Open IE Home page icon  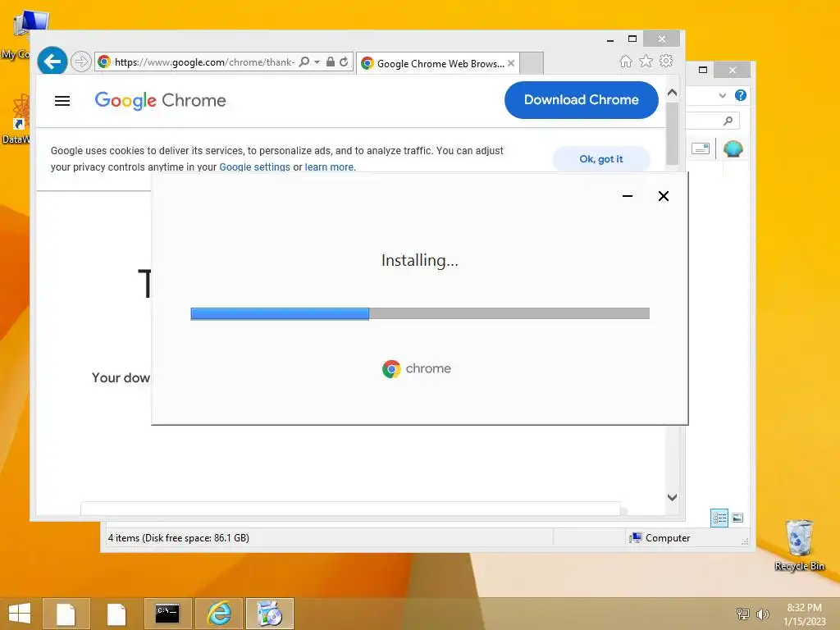[626, 61]
